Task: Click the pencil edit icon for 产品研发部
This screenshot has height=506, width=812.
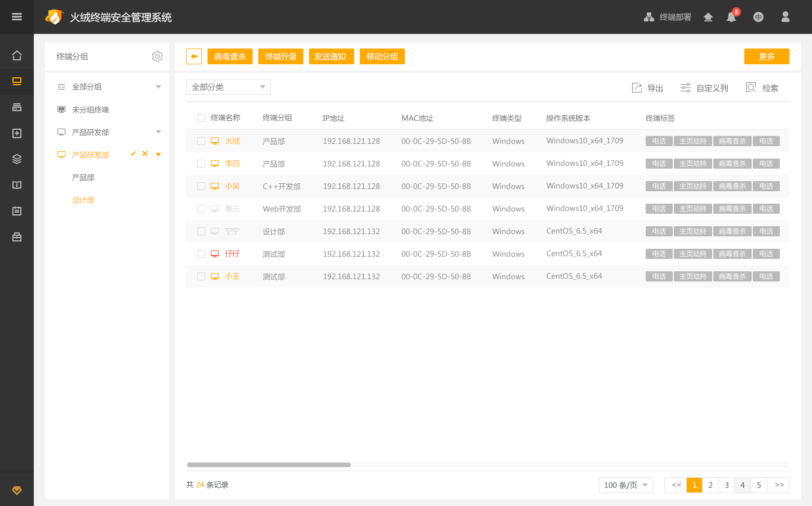Action: [x=134, y=154]
